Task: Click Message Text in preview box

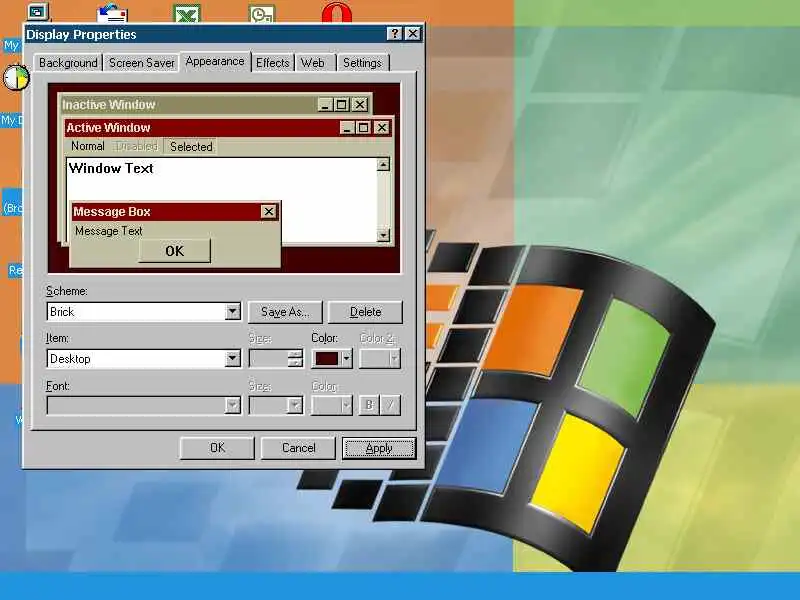Action: click(x=108, y=231)
